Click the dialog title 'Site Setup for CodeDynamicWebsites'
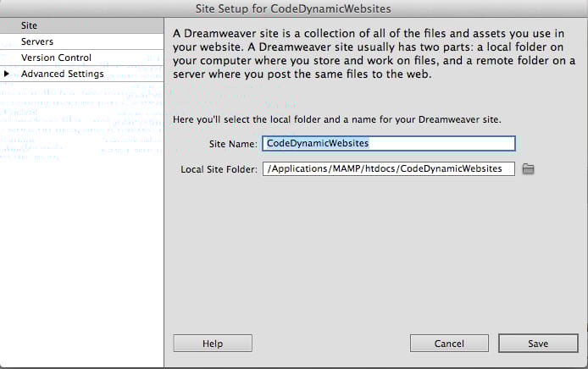 (x=293, y=8)
